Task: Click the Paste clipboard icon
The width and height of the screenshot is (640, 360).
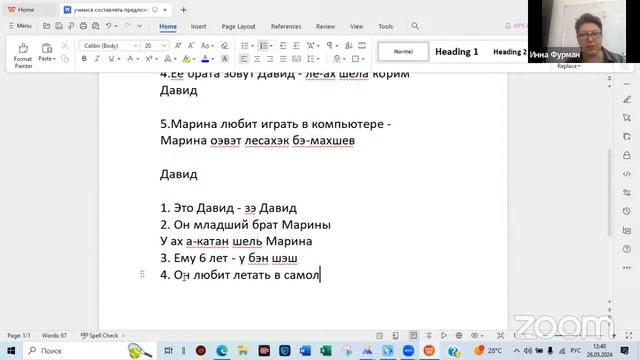Action: pos(47,48)
